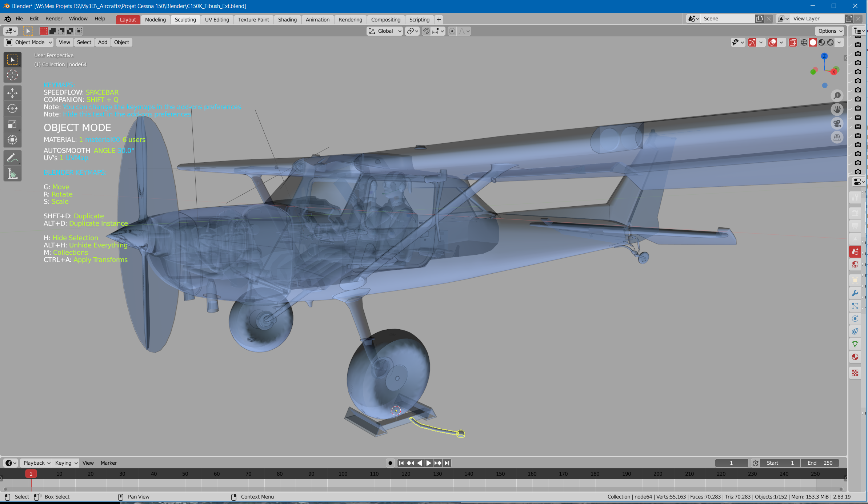Open the Render menu
The image size is (868, 504).
(x=54, y=19)
